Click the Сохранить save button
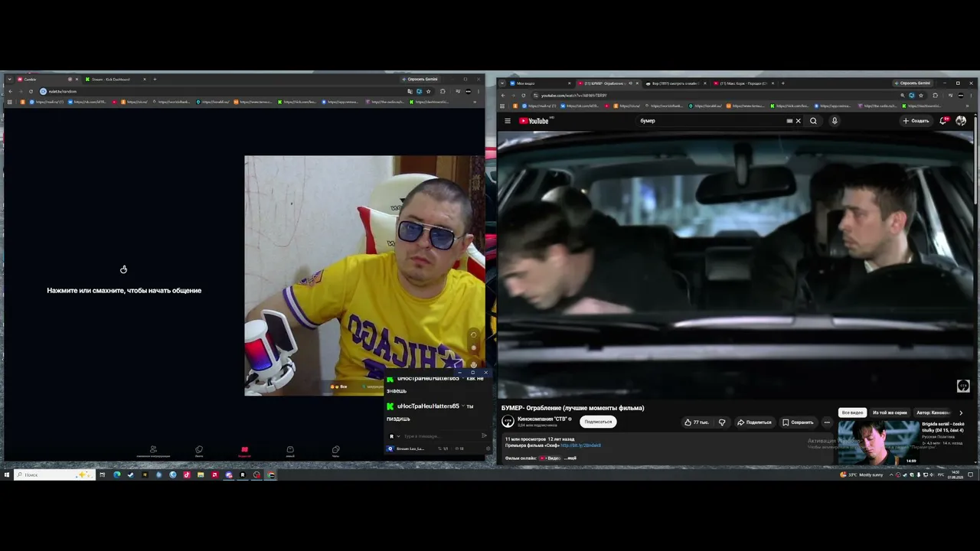The height and width of the screenshot is (551, 980). coord(798,422)
